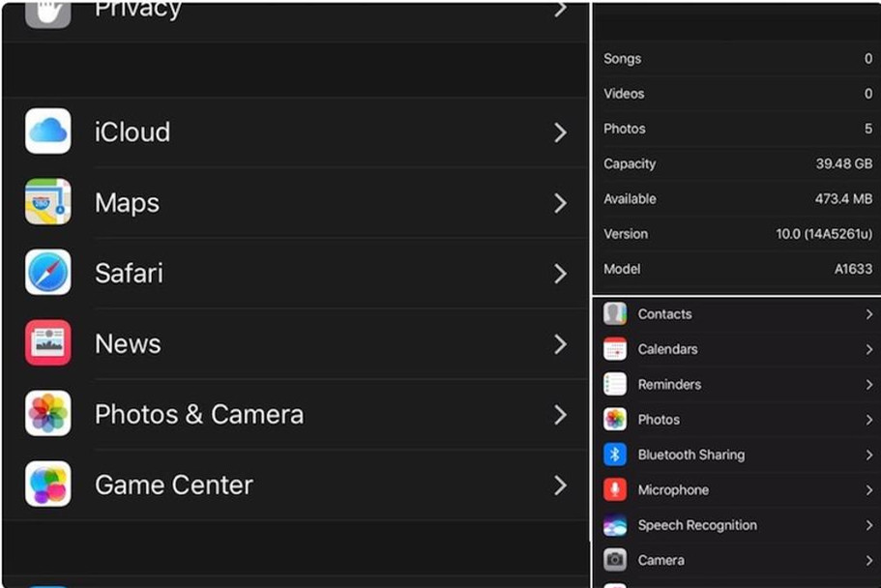Select the Photos count value 5
This screenshot has height=588, width=881.
868,129
